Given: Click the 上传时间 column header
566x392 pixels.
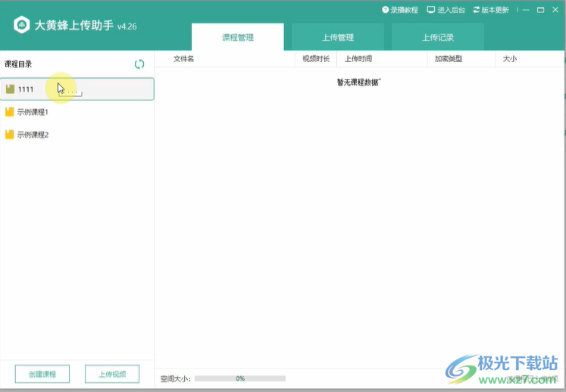Looking at the screenshot, I should pyautogui.click(x=358, y=59).
